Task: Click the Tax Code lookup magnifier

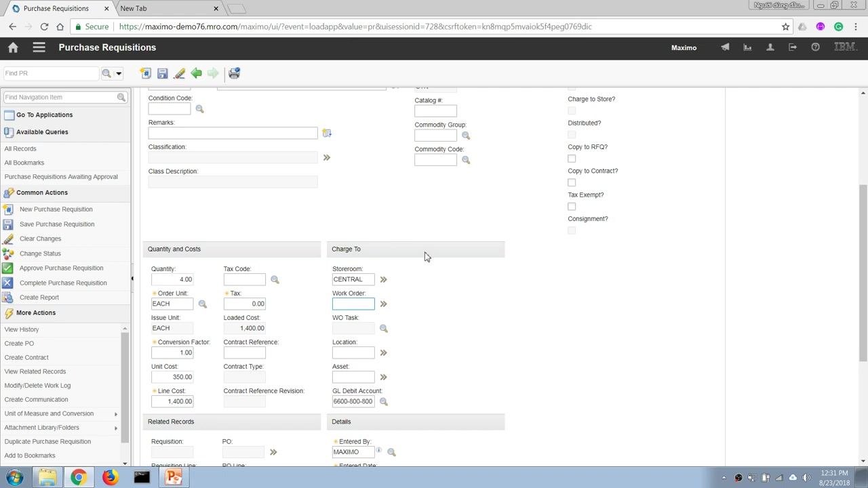Action: click(x=275, y=280)
